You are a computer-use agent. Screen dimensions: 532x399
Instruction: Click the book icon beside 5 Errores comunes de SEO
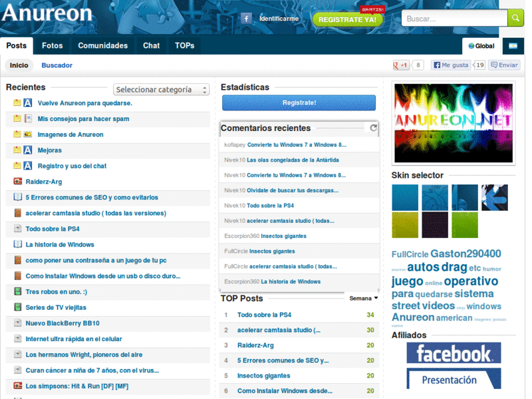[x=18, y=197]
